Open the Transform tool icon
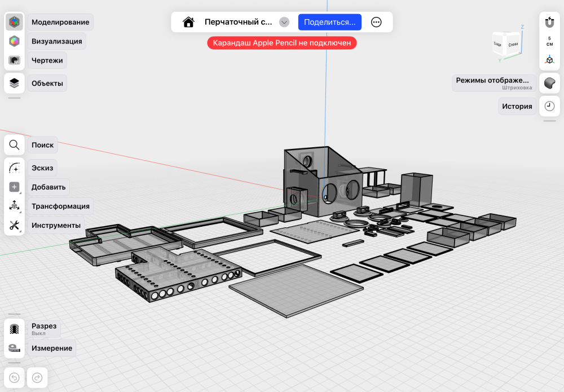The image size is (564, 392). pos(14,206)
